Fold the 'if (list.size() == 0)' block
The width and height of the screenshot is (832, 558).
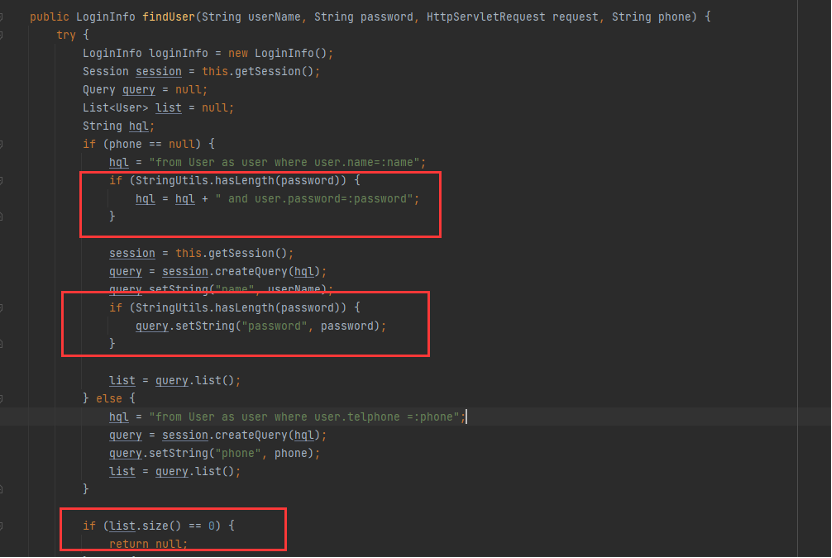coord(3,525)
